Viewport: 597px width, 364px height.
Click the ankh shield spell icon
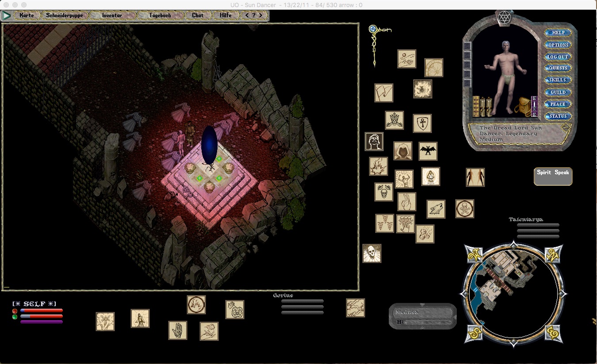tap(422, 123)
